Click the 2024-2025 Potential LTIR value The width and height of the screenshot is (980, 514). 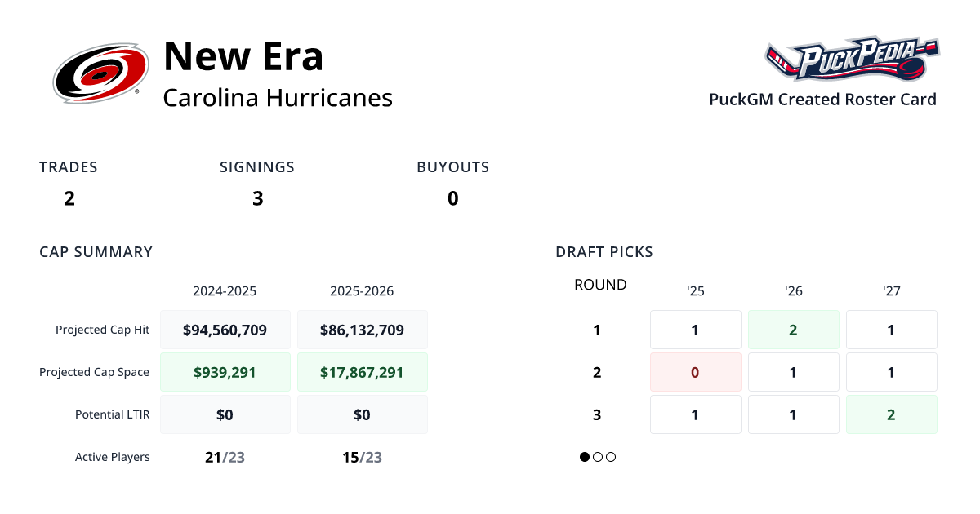(x=225, y=414)
